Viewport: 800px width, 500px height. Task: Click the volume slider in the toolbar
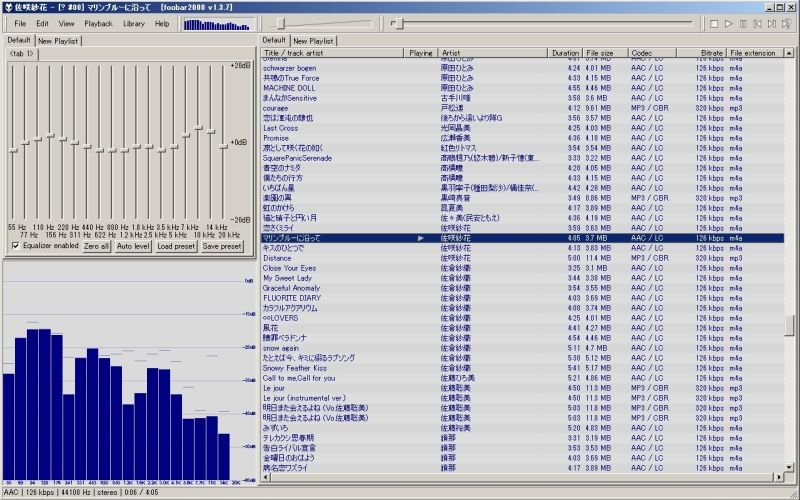[321, 24]
